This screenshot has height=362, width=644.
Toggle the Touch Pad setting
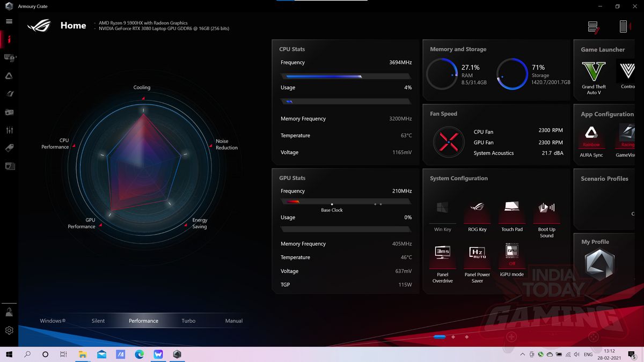pos(512,217)
